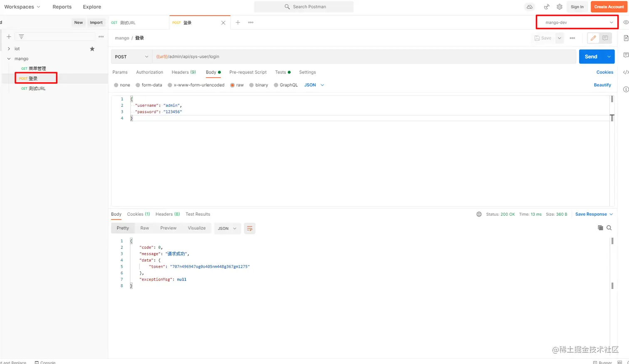Click the pencil edit mode icon

click(x=593, y=38)
